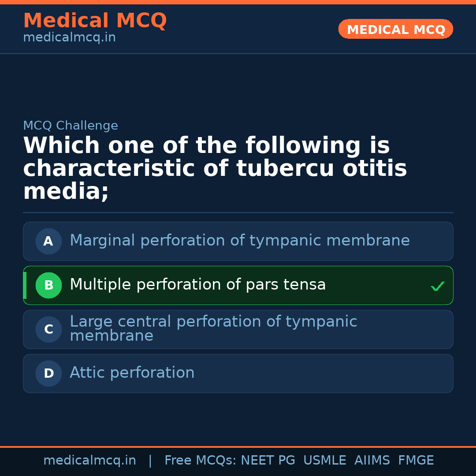Screen dimensions: 476x476
Task: Click the circled letter C icon
Action: [x=48, y=329]
